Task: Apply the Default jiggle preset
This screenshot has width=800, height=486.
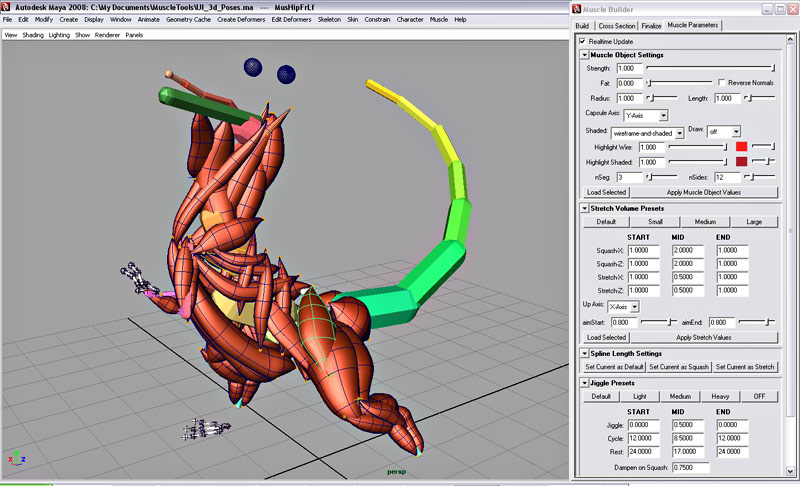Action: click(601, 396)
